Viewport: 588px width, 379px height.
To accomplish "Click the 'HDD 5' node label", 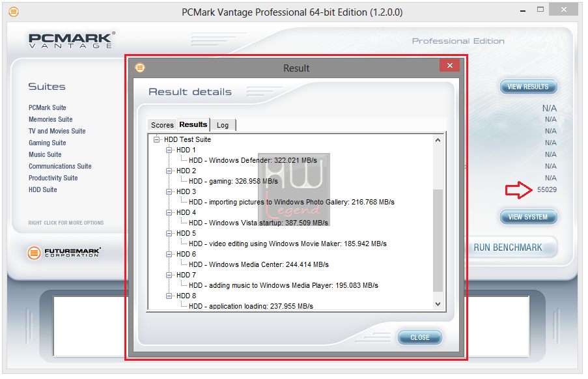I will (x=186, y=233).
